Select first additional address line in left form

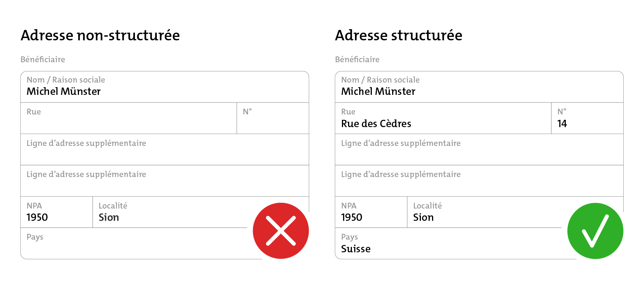tap(165, 150)
